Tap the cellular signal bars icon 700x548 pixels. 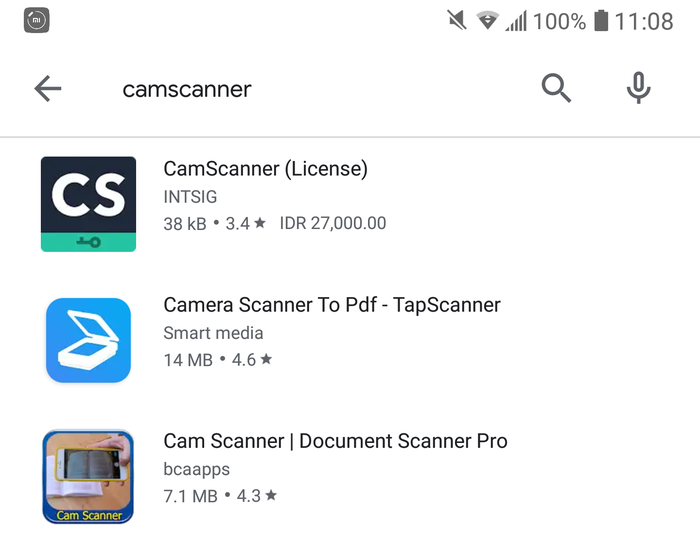(x=516, y=21)
